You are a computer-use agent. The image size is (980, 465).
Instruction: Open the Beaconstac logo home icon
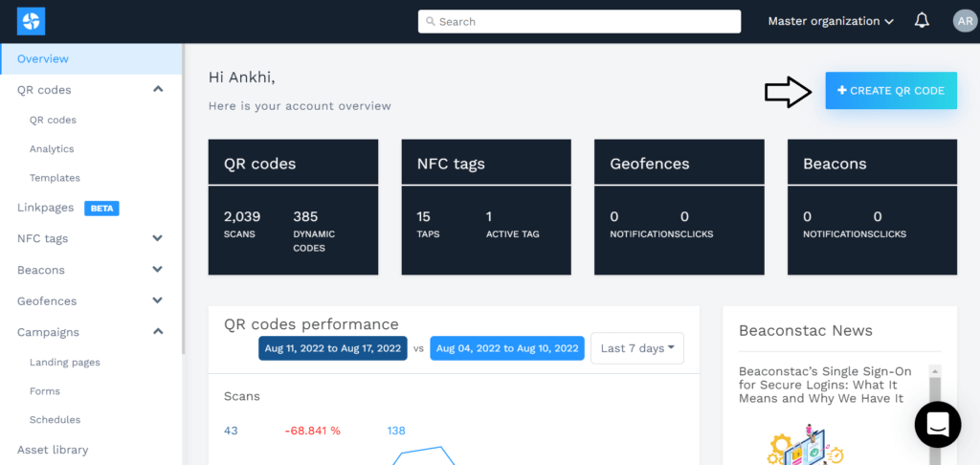32,21
